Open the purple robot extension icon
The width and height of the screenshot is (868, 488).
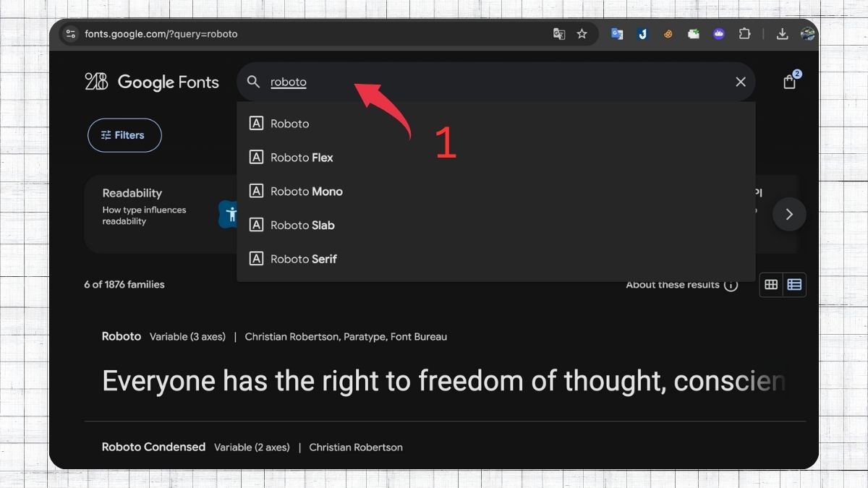coord(719,34)
